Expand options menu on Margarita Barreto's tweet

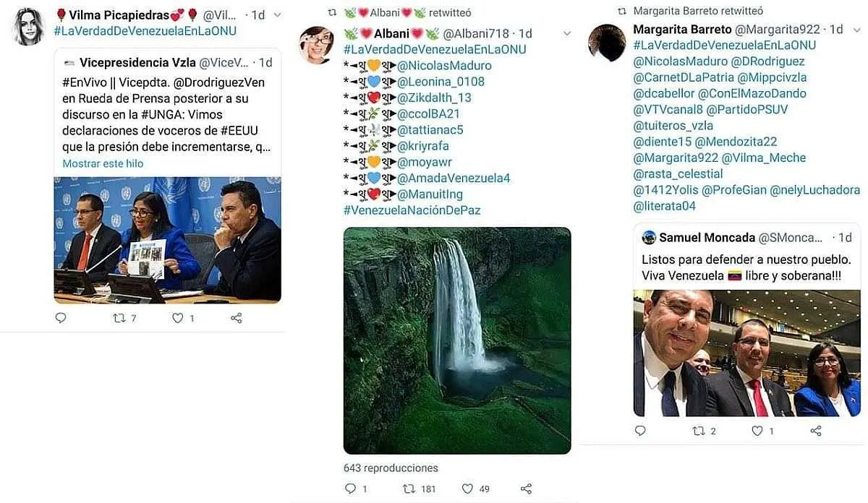click(856, 30)
